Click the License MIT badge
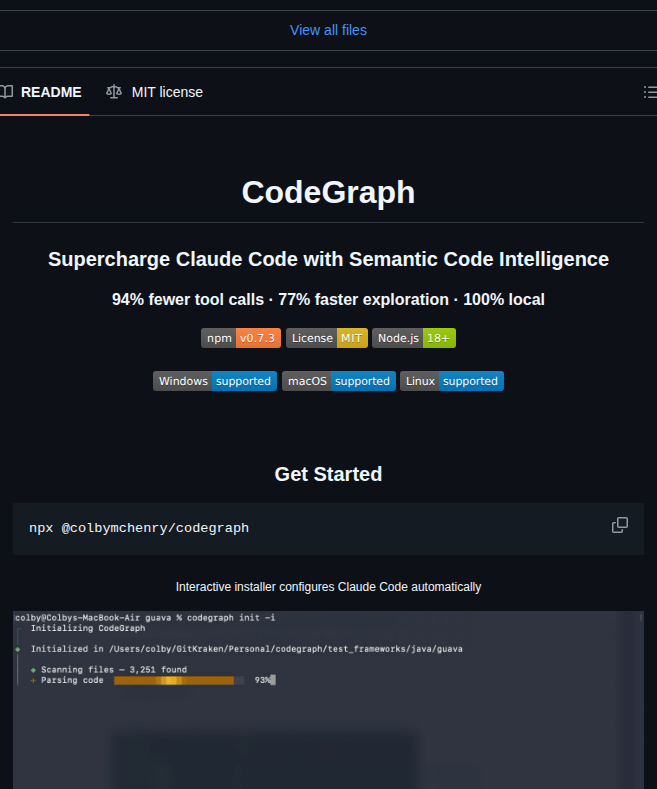Screen dimensions: 657x789 tap(327, 338)
